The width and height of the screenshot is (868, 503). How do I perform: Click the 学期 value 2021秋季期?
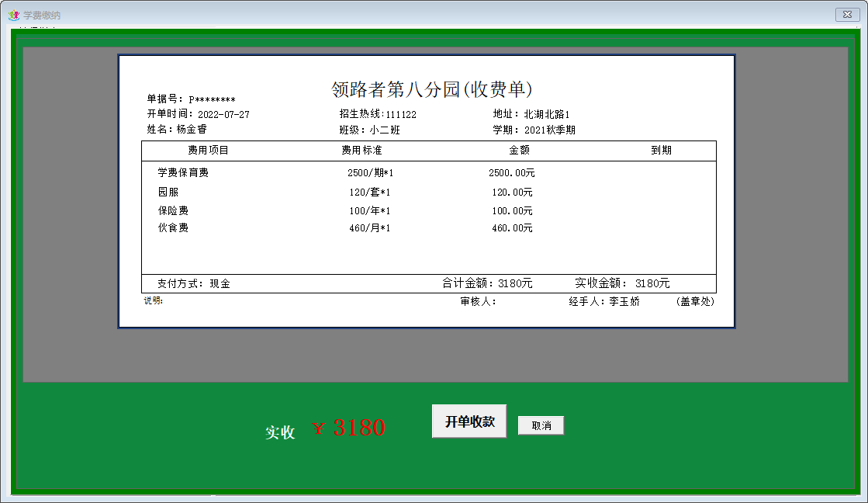[x=549, y=130]
